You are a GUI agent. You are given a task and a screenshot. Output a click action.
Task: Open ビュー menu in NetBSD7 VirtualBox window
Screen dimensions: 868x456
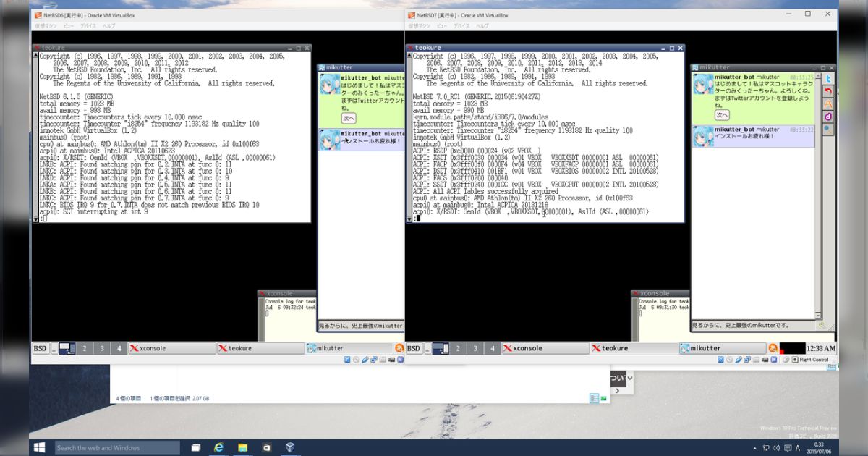click(x=442, y=25)
